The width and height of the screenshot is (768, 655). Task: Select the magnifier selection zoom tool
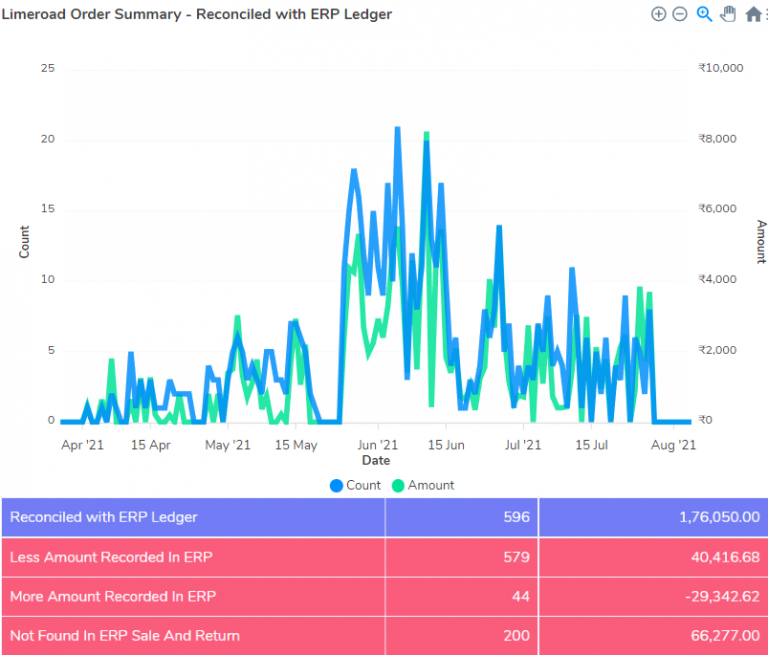(704, 14)
